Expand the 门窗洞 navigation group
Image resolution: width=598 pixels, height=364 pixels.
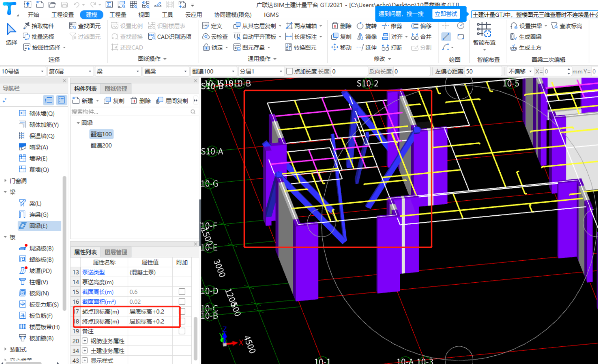click(5, 181)
